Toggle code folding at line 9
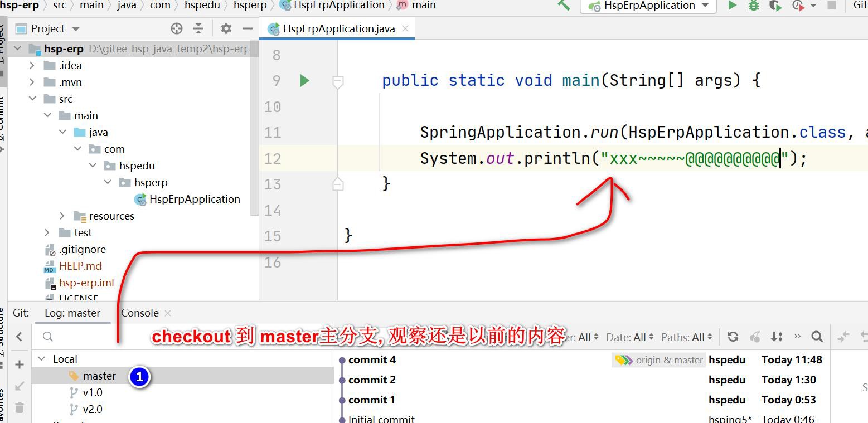 [x=338, y=82]
